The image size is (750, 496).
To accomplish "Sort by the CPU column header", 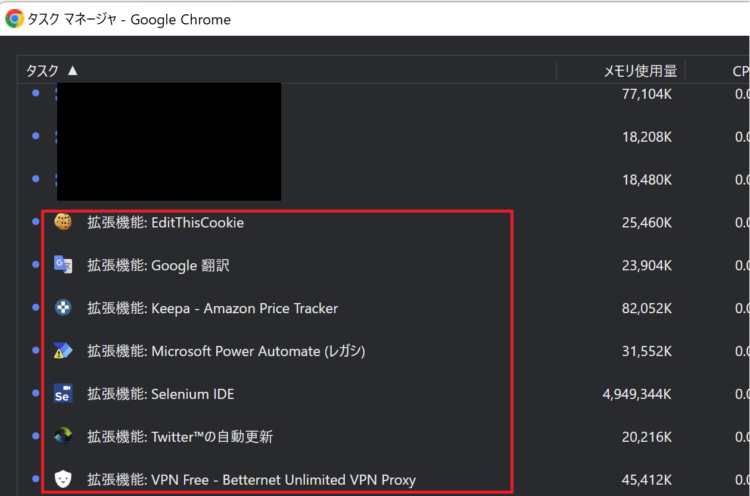I will click(x=741, y=71).
